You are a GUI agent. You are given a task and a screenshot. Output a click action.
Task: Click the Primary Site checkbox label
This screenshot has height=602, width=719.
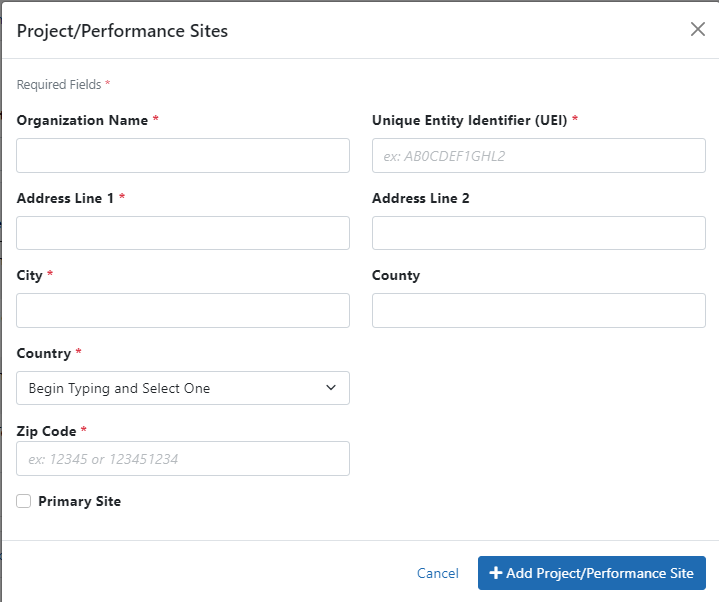pyautogui.click(x=79, y=501)
